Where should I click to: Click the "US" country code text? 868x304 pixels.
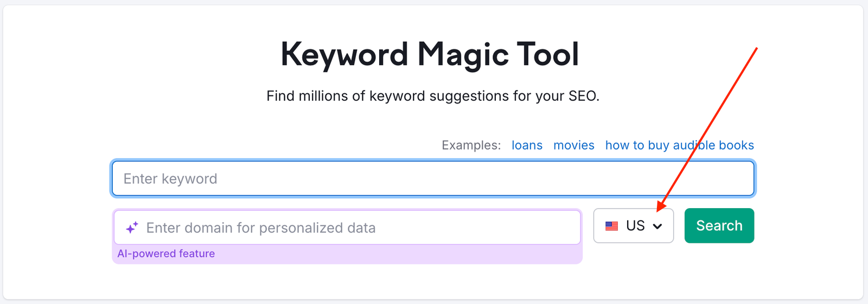(635, 226)
